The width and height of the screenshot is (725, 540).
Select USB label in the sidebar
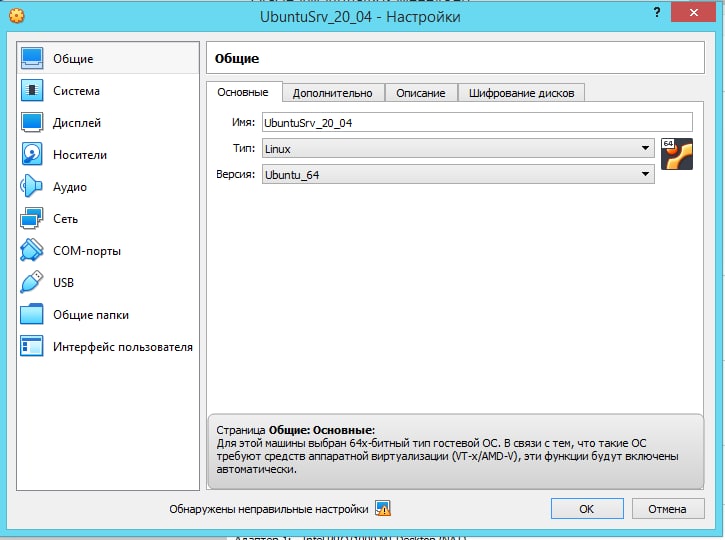tap(63, 282)
